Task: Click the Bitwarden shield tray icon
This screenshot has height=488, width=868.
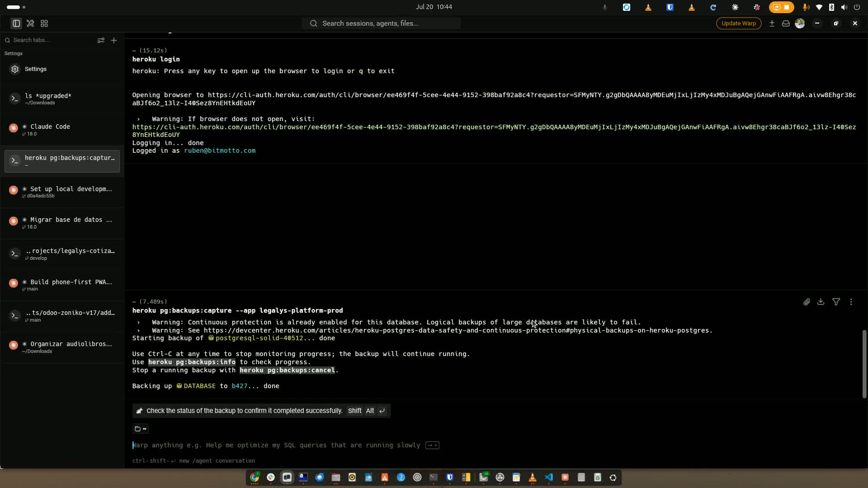Action: pos(670,7)
